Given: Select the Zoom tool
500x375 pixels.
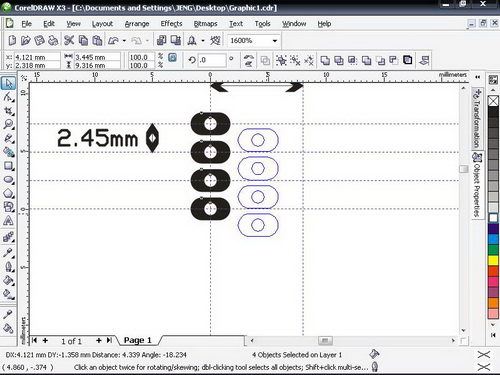Looking at the screenshot, I should click(x=8, y=124).
